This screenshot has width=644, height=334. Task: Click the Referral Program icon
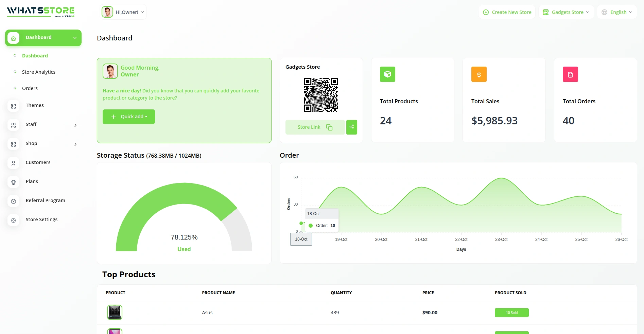pyautogui.click(x=14, y=201)
